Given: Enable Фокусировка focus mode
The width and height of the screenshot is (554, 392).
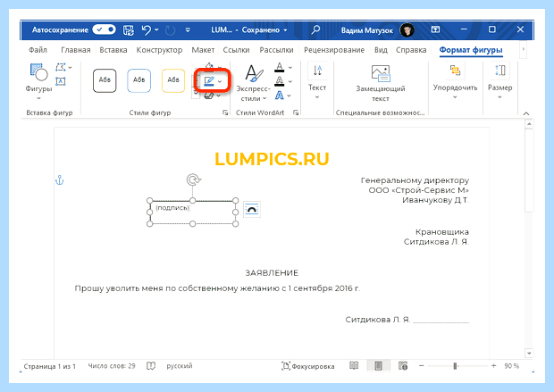Looking at the screenshot, I should 307,366.
